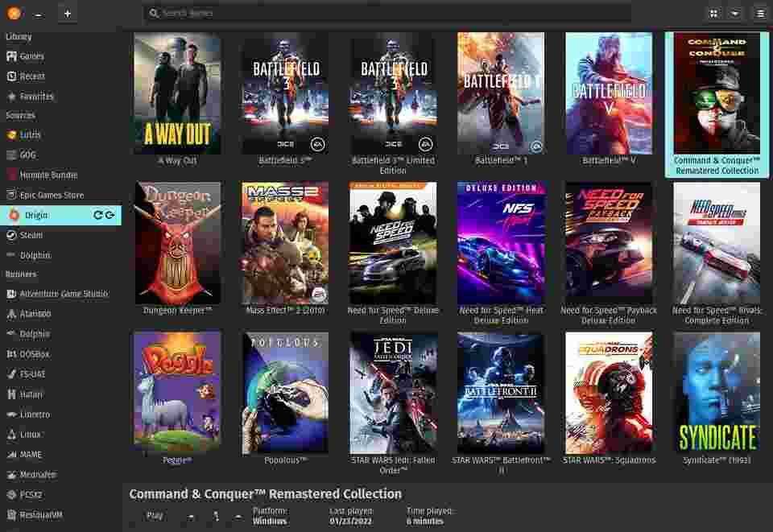773x532 pixels.
Task: Click the last icon in game action bar
Action: click(238, 517)
